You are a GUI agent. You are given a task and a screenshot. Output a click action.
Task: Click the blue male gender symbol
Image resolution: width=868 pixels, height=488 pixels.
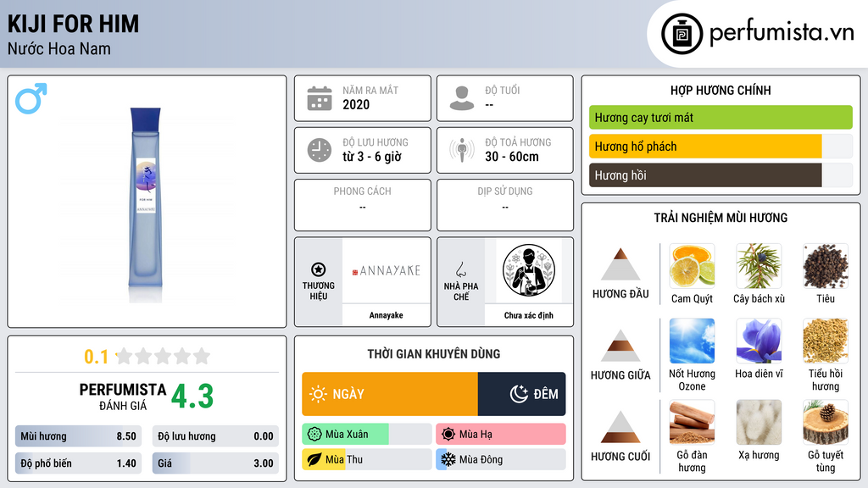[31, 98]
